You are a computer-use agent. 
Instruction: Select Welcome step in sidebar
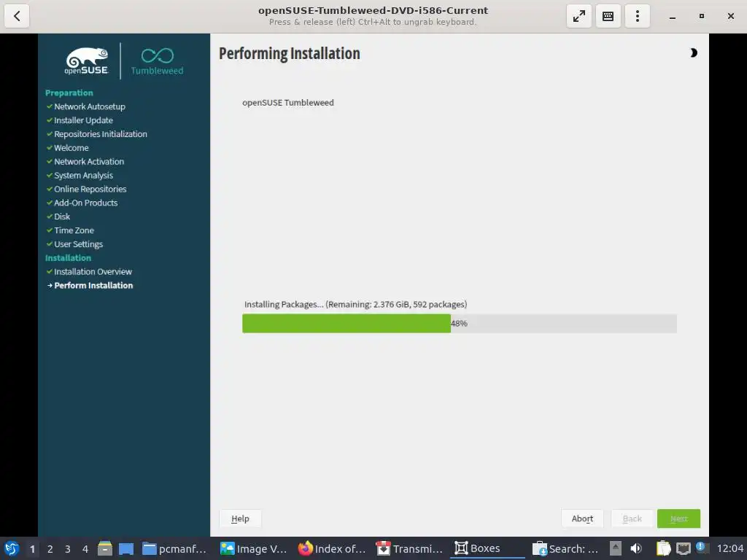coord(71,148)
